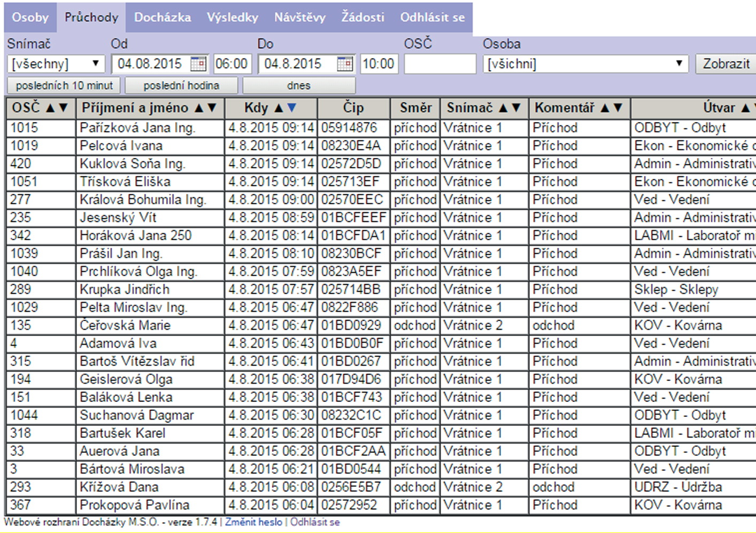756x533 pixels.
Task: Select Bartoš Vítězslav řid entry
Action: pos(137,362)
